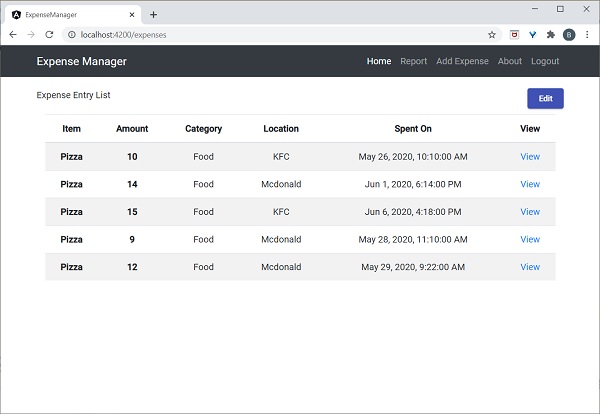Click the Expense Manager brand title
Screen dimensions: 600x414
82,61
